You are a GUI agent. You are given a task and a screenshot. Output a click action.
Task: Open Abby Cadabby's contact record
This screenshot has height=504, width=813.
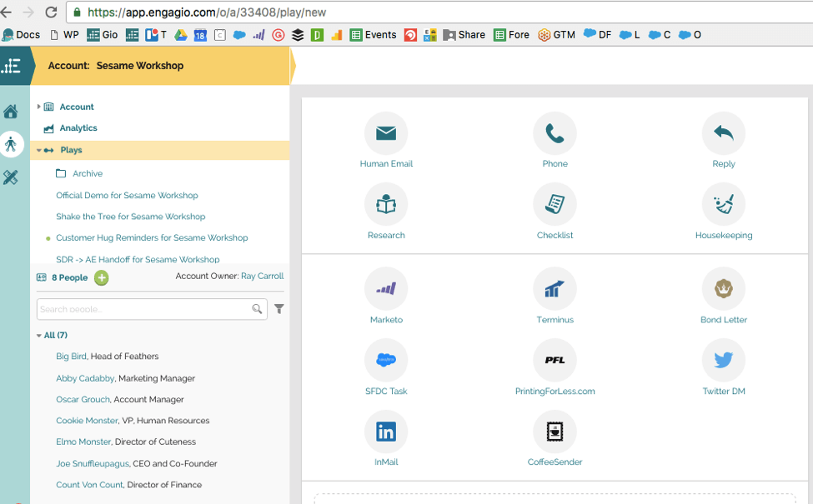pos(85,378)
